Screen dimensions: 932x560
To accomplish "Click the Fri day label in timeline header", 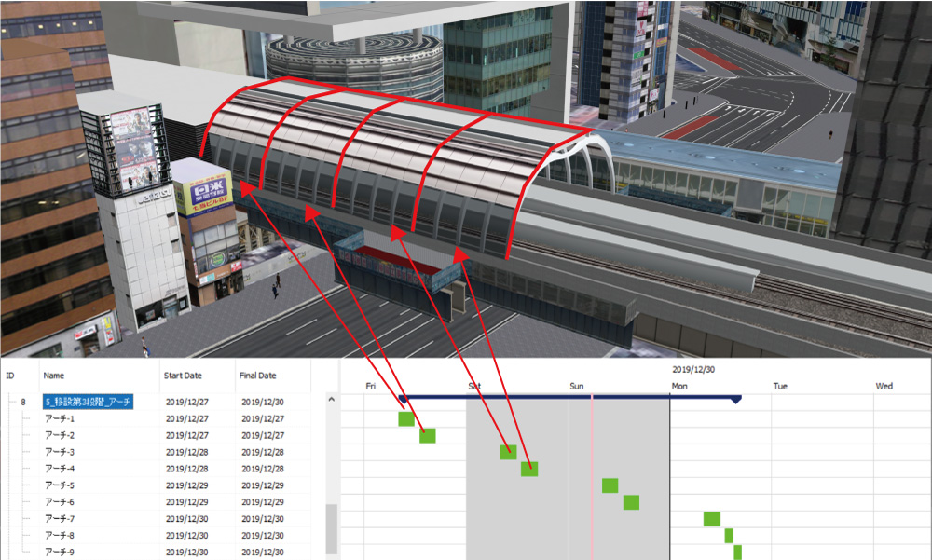I will point(370,386).
